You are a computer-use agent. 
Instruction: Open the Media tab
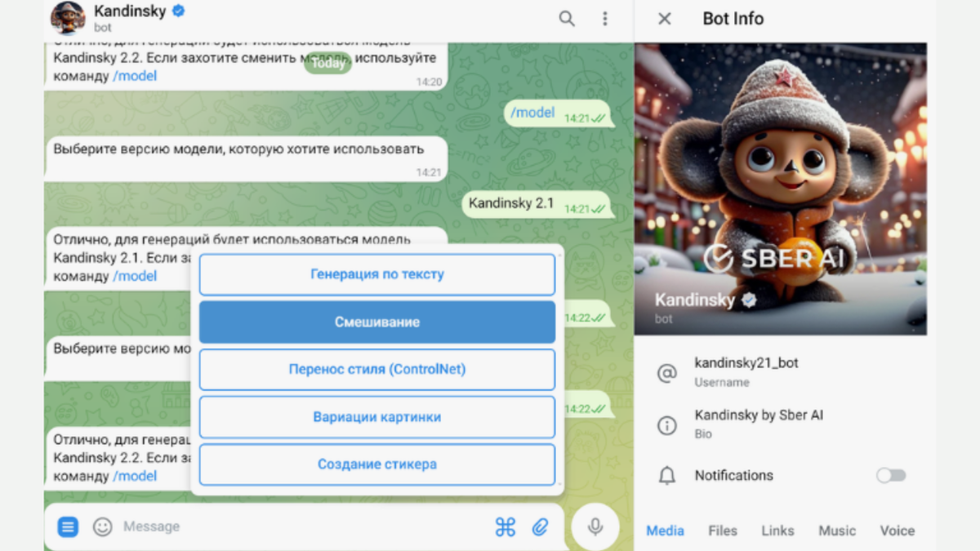(666, 531)
